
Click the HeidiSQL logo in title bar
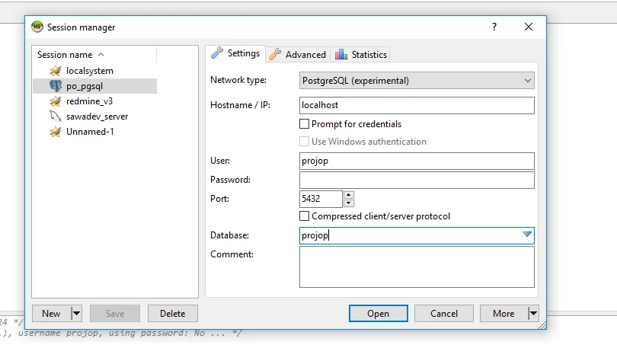(x=37, y=27)
